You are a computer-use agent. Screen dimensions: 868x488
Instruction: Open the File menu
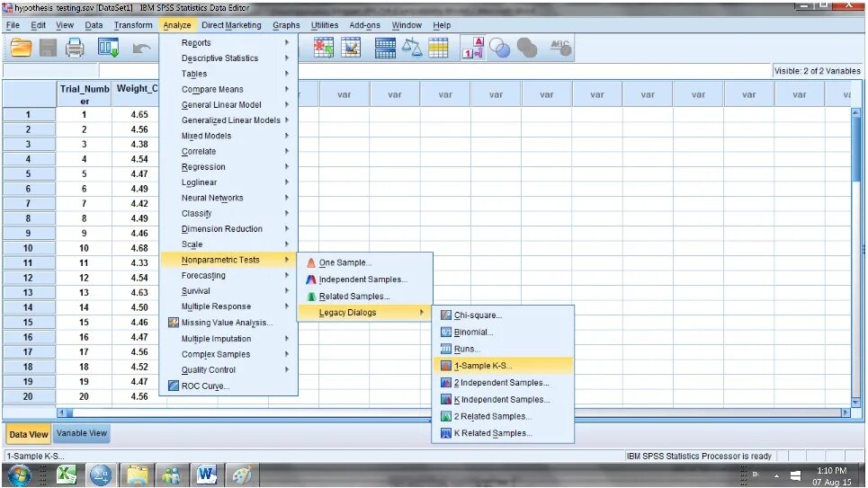pos(13,25)
